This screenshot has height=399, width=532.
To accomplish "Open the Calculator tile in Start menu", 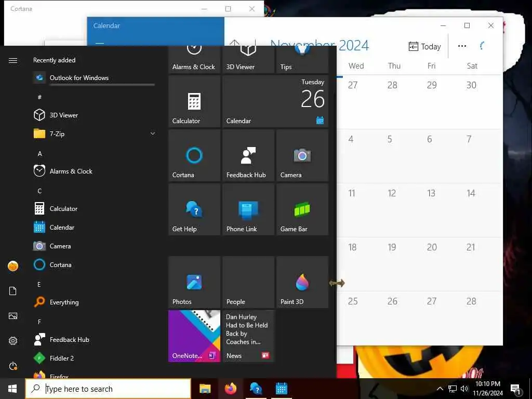I will [194, 101].
